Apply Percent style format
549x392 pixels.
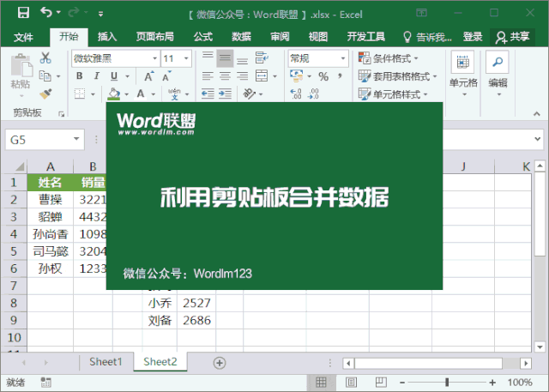323,76
